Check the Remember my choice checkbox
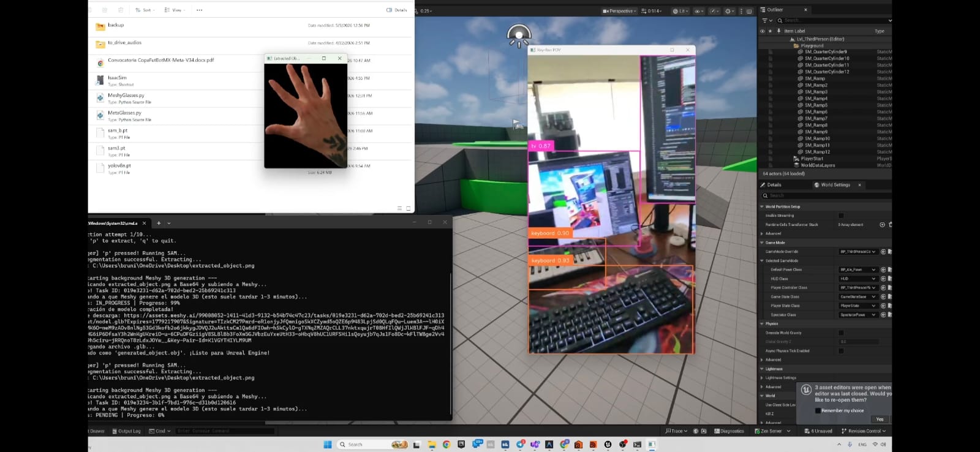Viewport: 980px width, 452px height. coord(818,410)
